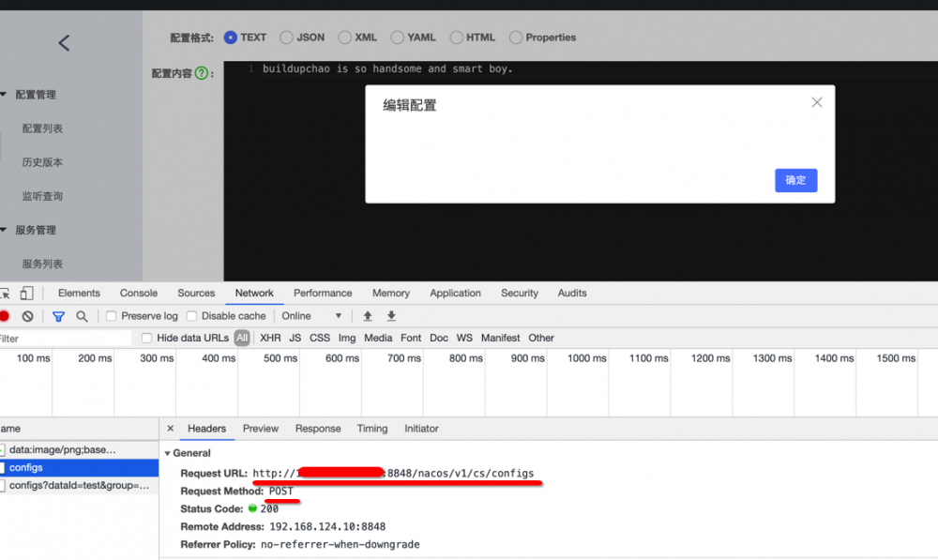Export HAR file via the down-arrow icon
The height and width of the screenshot is (560, 938).
(x=391, y=316)
